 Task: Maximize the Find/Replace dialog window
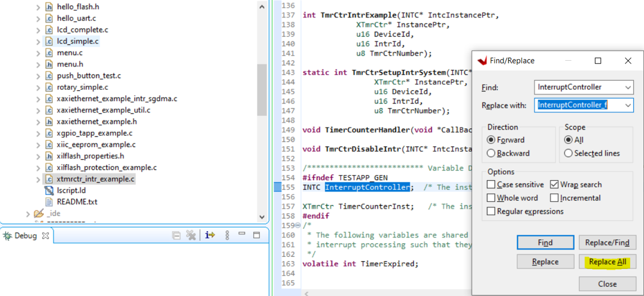(598, 61)
